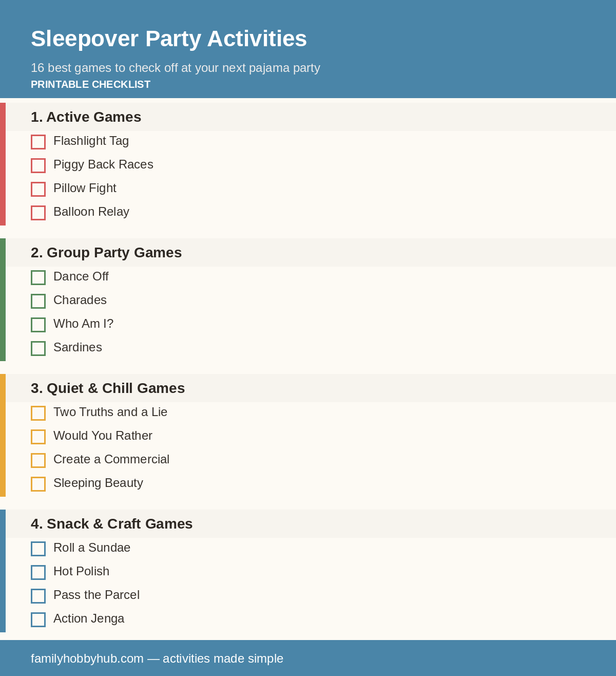Viewport: 616px width, 676px height.
Task: Mark the Action Jenga checkbox
Action: 38,619
